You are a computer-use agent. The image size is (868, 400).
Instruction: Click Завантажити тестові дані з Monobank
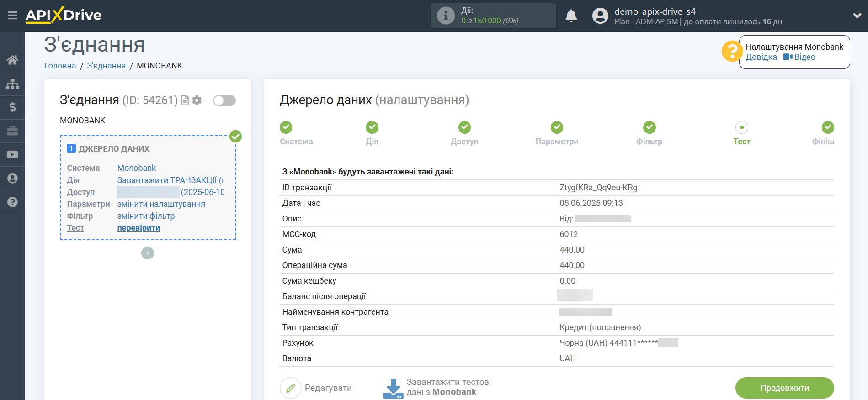(449, 387)
